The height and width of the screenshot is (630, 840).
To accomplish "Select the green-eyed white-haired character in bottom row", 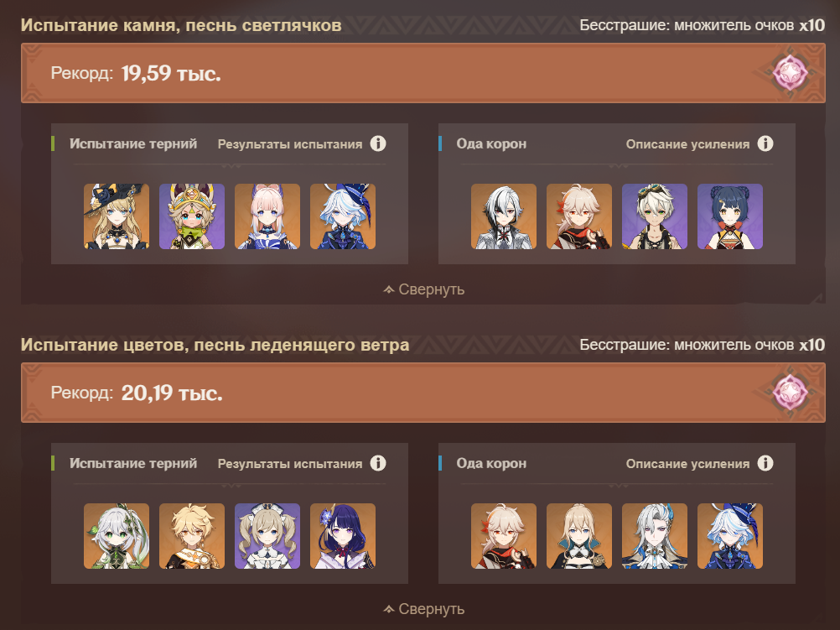I will point(117,536).
